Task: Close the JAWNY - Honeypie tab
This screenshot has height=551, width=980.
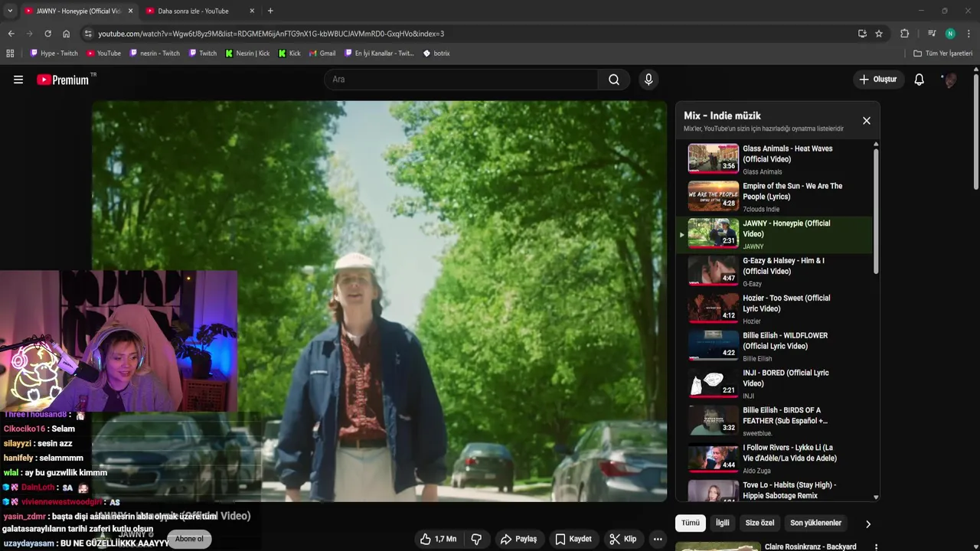Action: 130,11
